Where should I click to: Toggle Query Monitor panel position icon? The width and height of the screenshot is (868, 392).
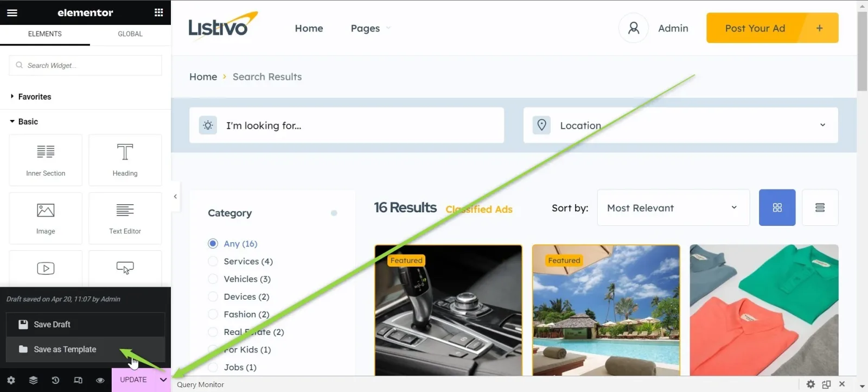pyautogui.click(x=826, y=384)
